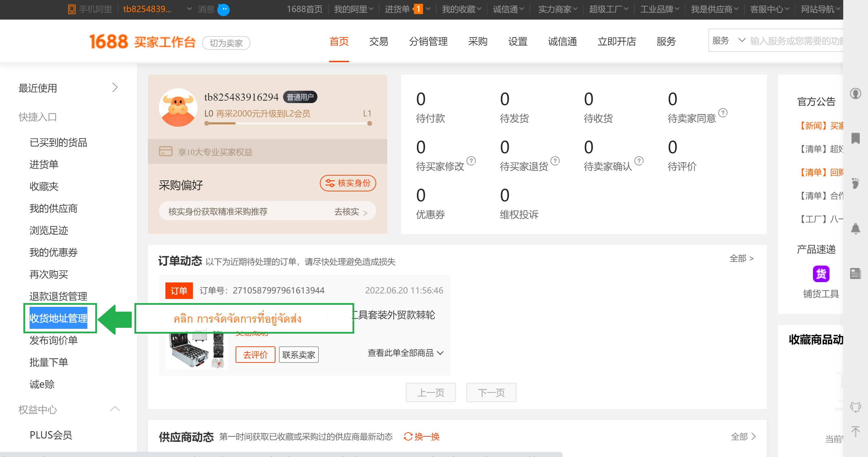Open 退款退货管理 in sidebar

tap(58, 296)
